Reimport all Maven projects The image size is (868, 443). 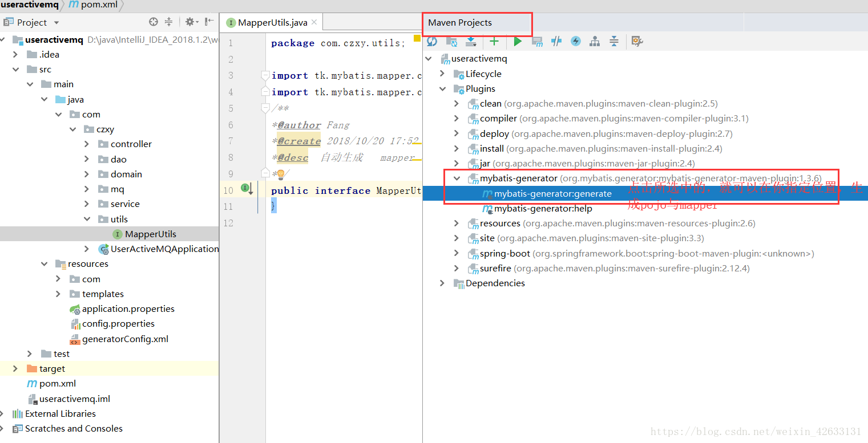pyautogui.click(x=432, y=41)
